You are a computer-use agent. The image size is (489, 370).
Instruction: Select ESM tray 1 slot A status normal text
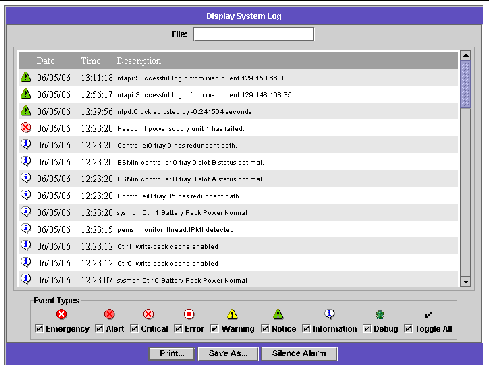coord(190,179)
